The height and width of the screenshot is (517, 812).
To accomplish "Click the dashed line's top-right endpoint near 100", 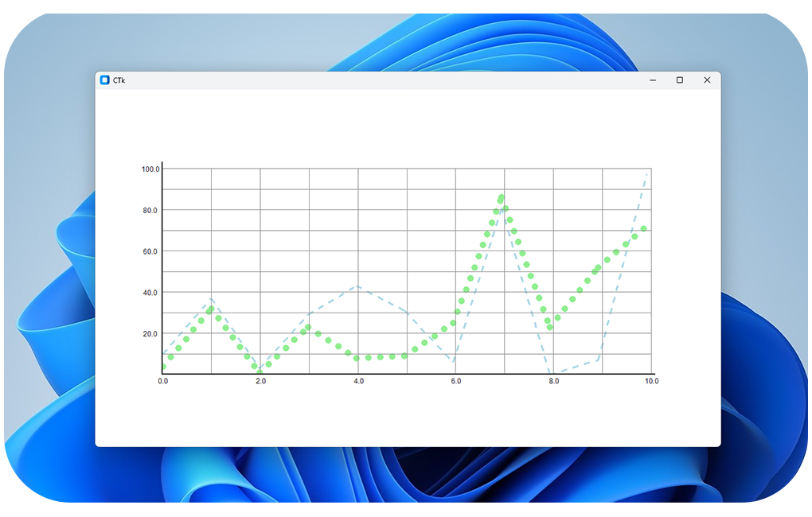I will [647, 173].
